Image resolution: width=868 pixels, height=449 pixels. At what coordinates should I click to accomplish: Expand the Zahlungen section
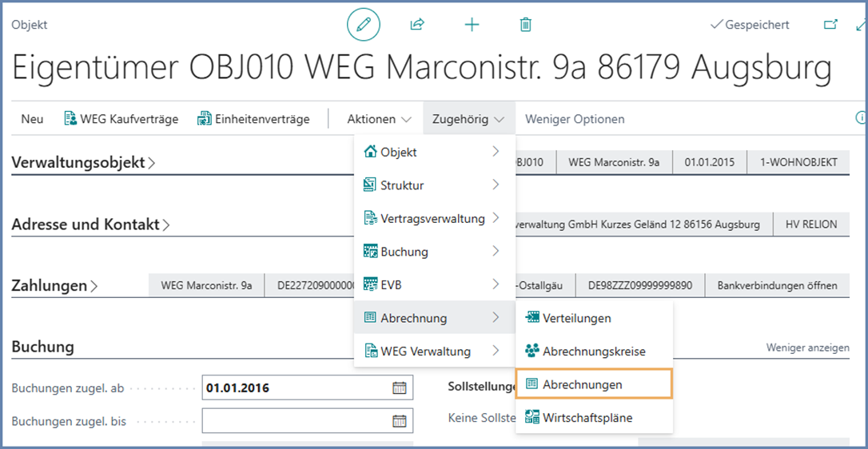point(54,285)
